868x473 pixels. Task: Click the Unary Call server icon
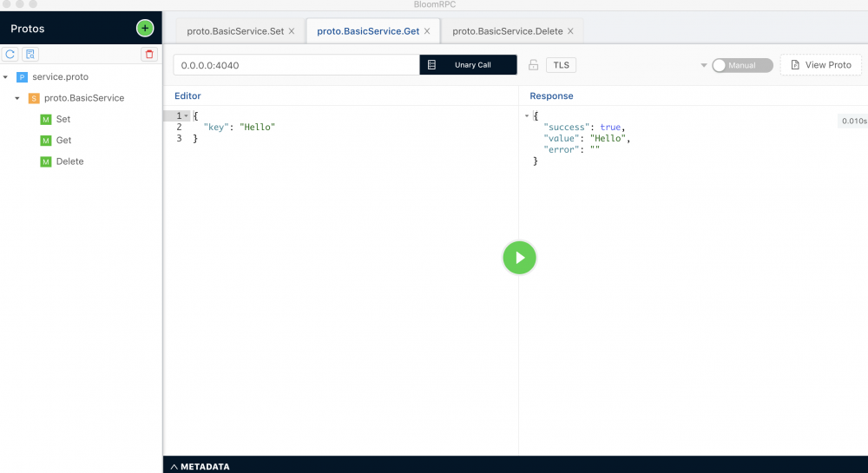431,65
